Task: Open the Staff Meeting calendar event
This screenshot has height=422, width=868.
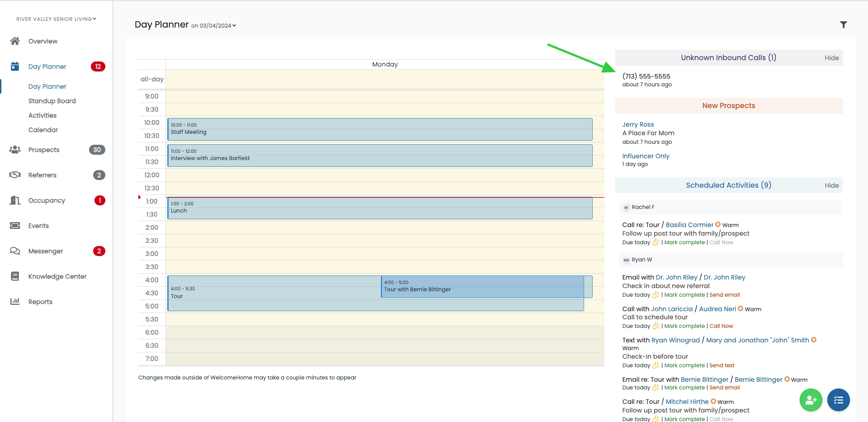Action: 380,129
